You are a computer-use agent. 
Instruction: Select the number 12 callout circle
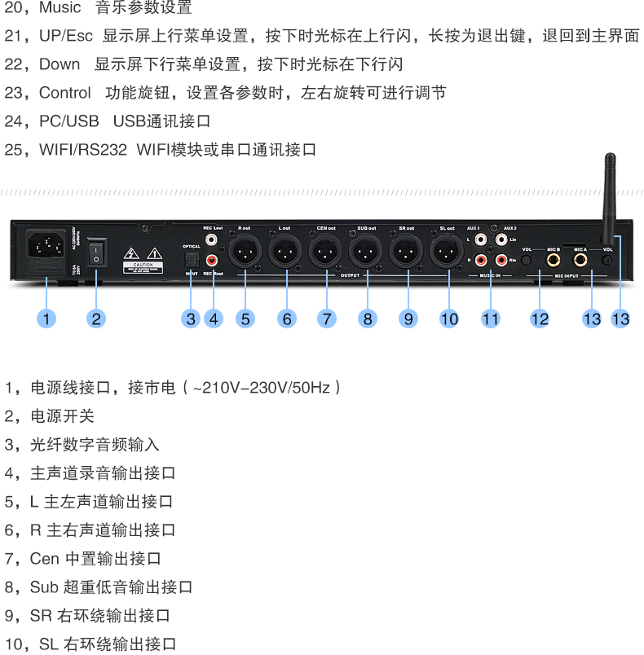[540, 319]
